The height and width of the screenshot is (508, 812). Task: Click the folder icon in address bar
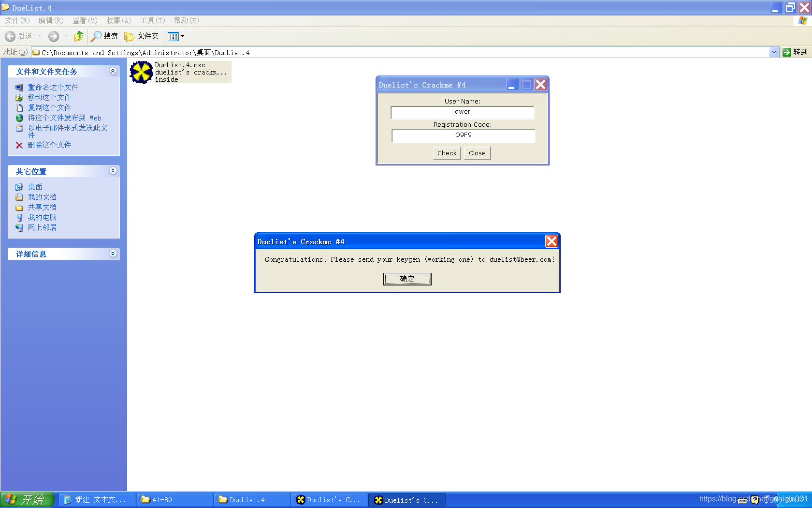click(x=36, y=52)
